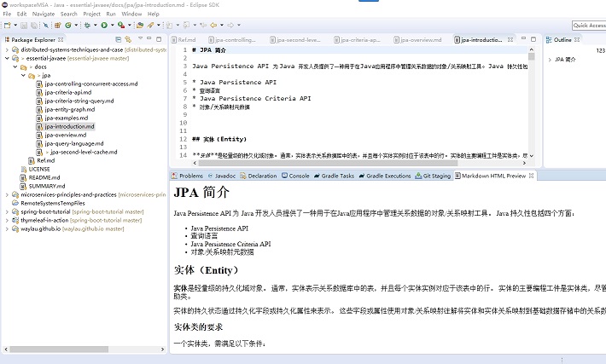Image resolution: width=606 pixels, height=364 pixels.
Task: Toggle Link with Editor in Package Explorer
Action: point(128,39)
